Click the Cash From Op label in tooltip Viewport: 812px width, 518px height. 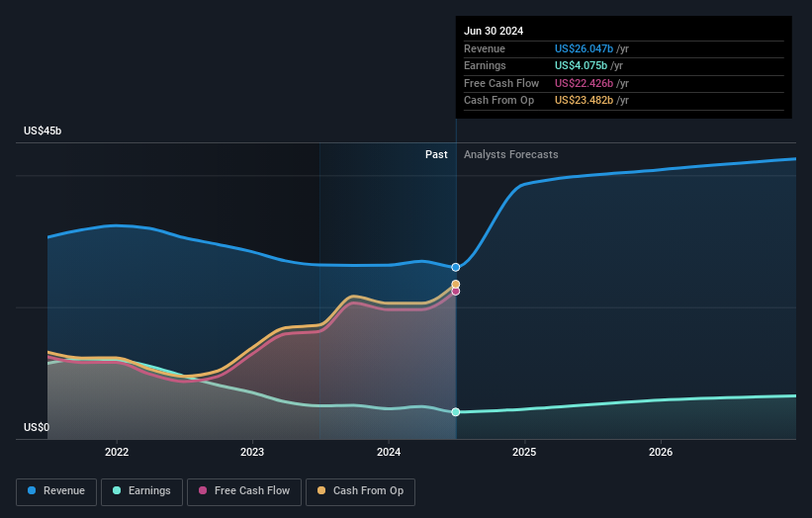coord(498,101)
